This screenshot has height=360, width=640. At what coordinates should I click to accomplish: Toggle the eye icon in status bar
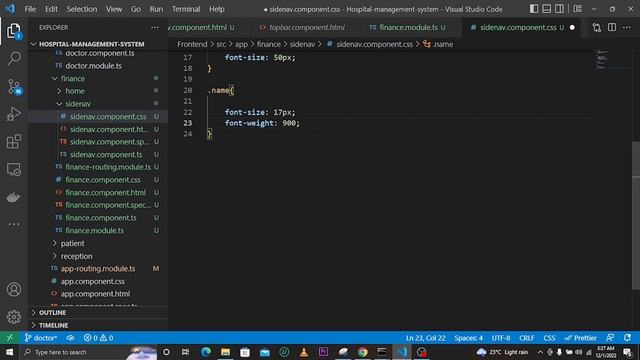click(x=70, y=338)
